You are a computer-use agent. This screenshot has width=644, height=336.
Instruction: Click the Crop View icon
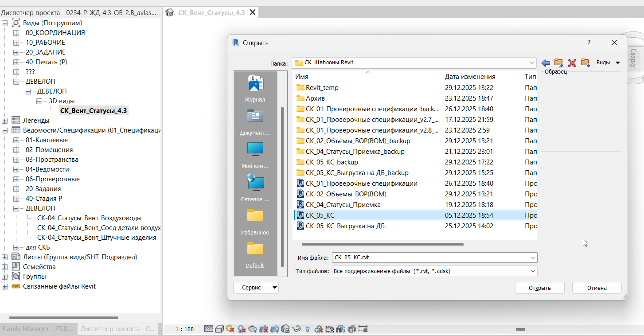[x=264, y=329]
